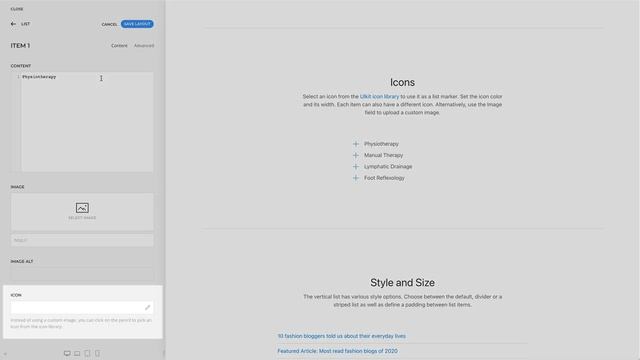Click the Image Alt input field
The width and height of the screenshot is (640, 360).
(x=82, y=274)
